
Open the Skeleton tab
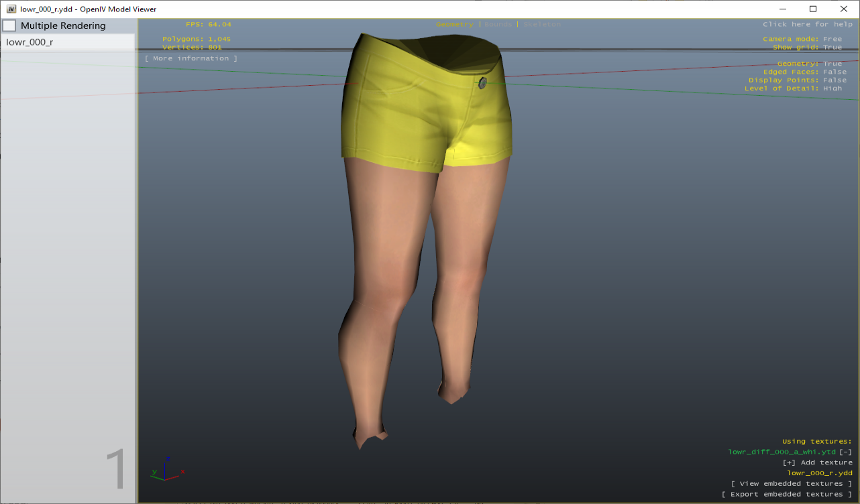(x=541, y=23)
